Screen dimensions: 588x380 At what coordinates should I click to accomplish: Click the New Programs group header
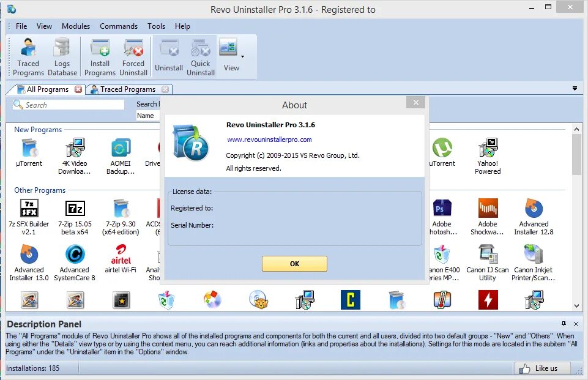[x=38, y=129]
